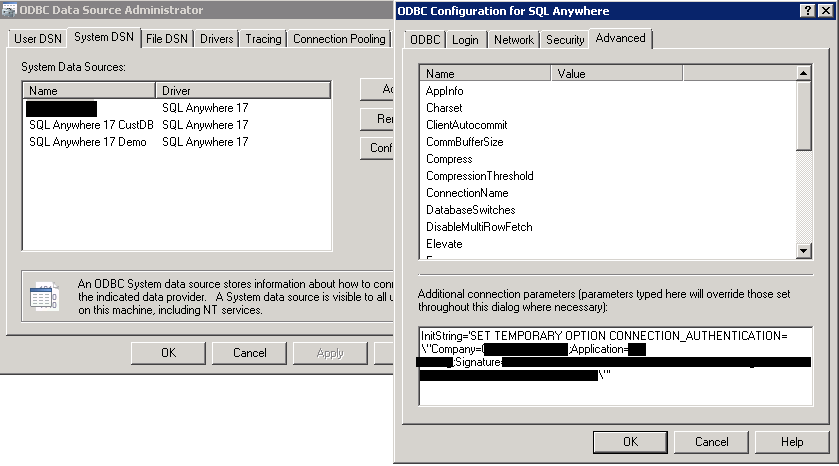Click Cancel in ODBC Data Source Administrator

249,353
